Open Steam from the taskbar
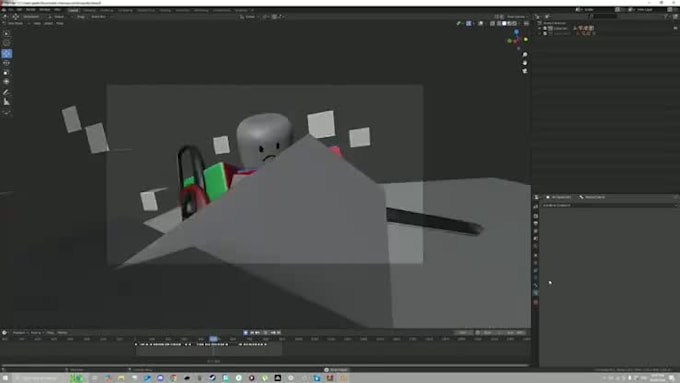 [x=212, y=378]
